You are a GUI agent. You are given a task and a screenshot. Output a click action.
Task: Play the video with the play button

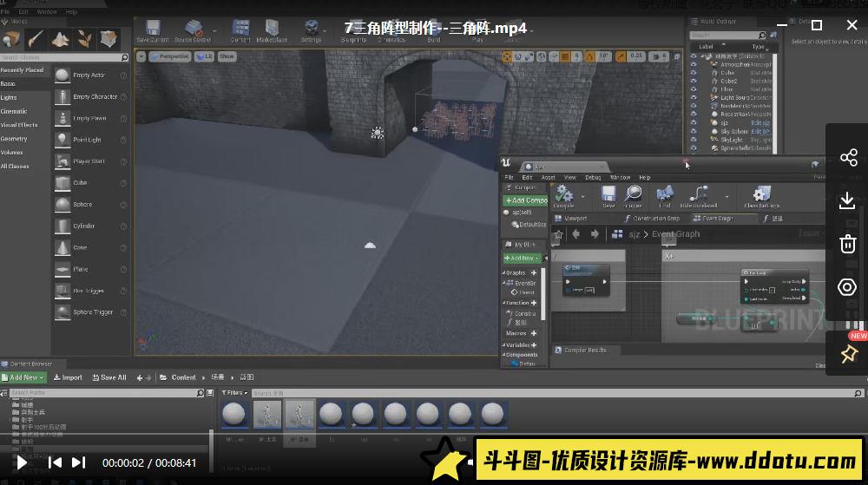(21, 462)
